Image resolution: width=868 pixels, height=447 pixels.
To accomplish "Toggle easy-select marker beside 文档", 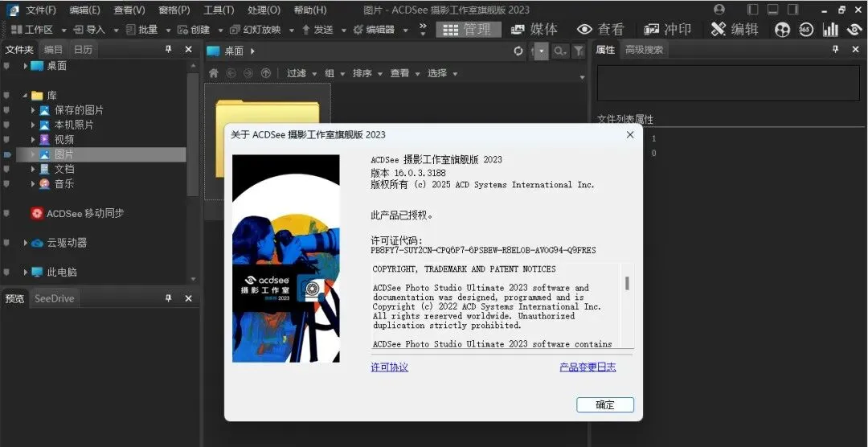I will [x=6, y=169].
